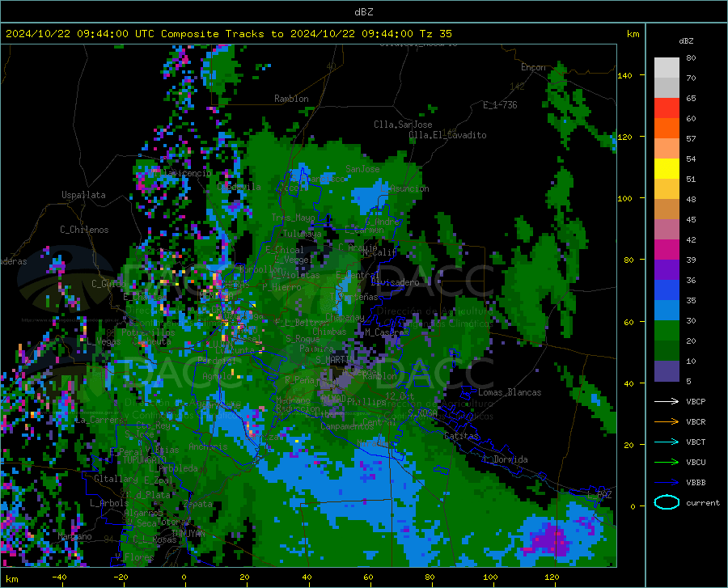Click the 'L_Dormida' map label
728x588 pixels.
click(505, 459)
